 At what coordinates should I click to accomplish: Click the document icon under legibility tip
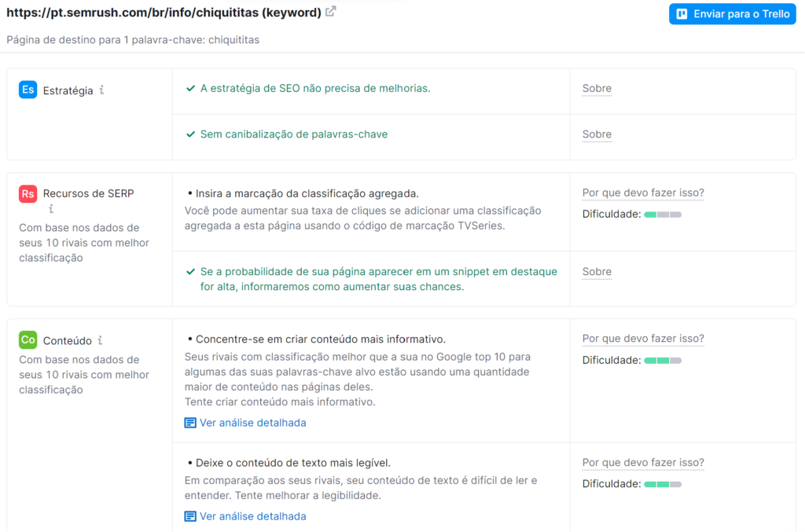coord(189,516)
